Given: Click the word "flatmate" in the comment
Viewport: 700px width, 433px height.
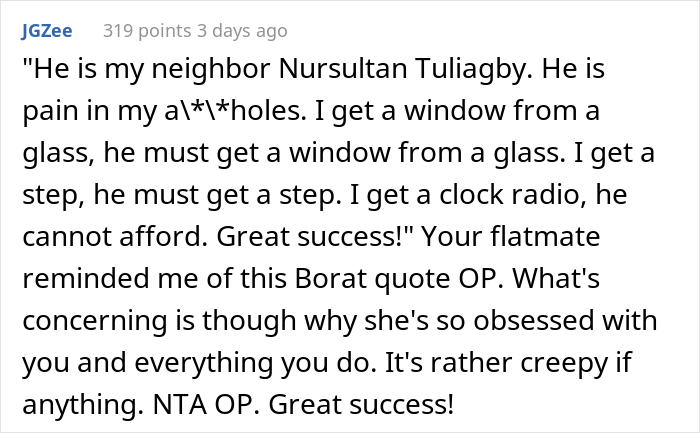Looking at the screenshot, I should [604, 239].
